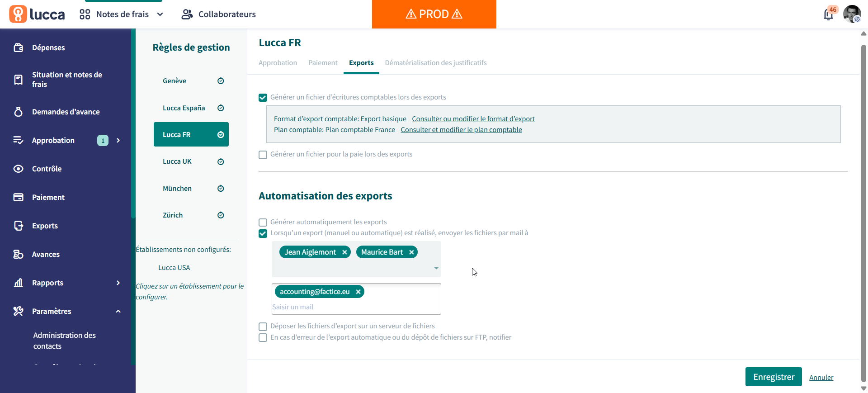Uncheck envoyer les fichiers par mail
Viewport: 868px width, 393px height.
coord(263,233)
